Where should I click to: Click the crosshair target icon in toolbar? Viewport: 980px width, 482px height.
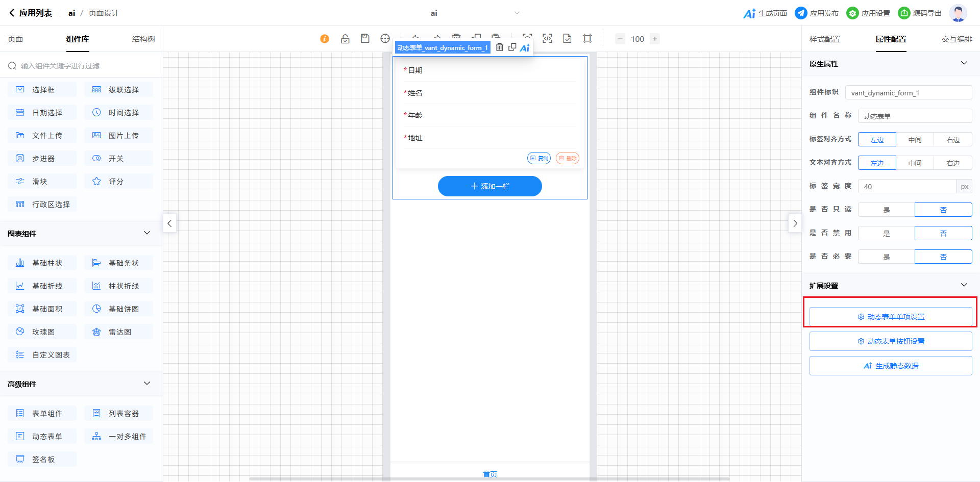coord(385,39)
